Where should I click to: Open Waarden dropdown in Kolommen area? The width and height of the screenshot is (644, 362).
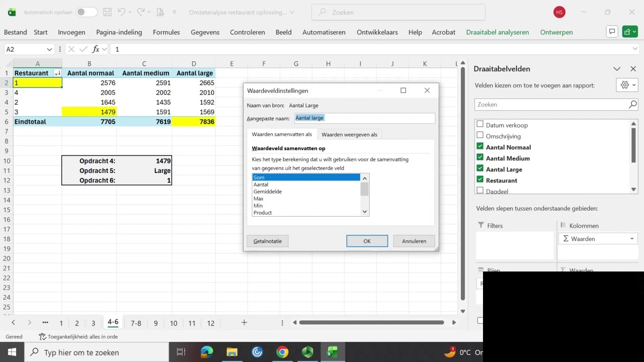pyautogui.click(x=632, y=239)
